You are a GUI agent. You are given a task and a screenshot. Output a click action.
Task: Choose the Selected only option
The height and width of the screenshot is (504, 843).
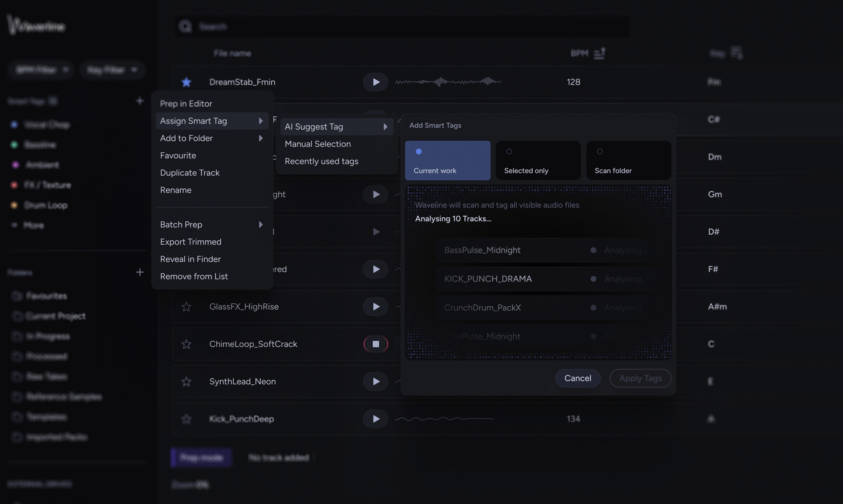tap(538, 160)
